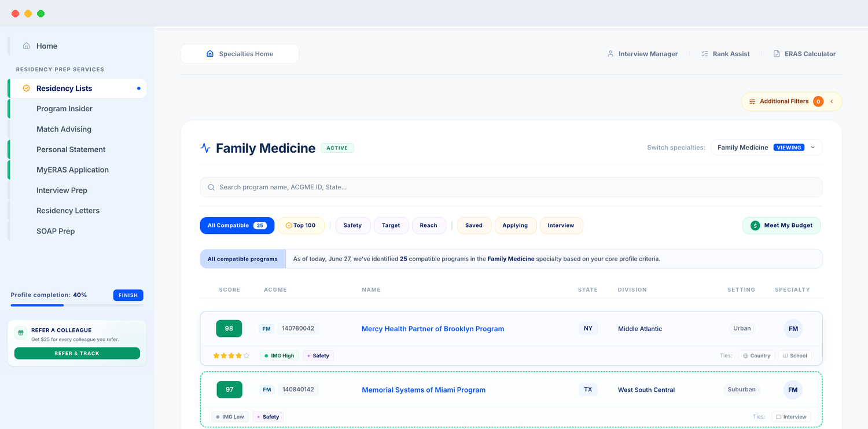Click the search program name input field
The width and height of the screenshot is (868, 429).
[x=511, y=187]
